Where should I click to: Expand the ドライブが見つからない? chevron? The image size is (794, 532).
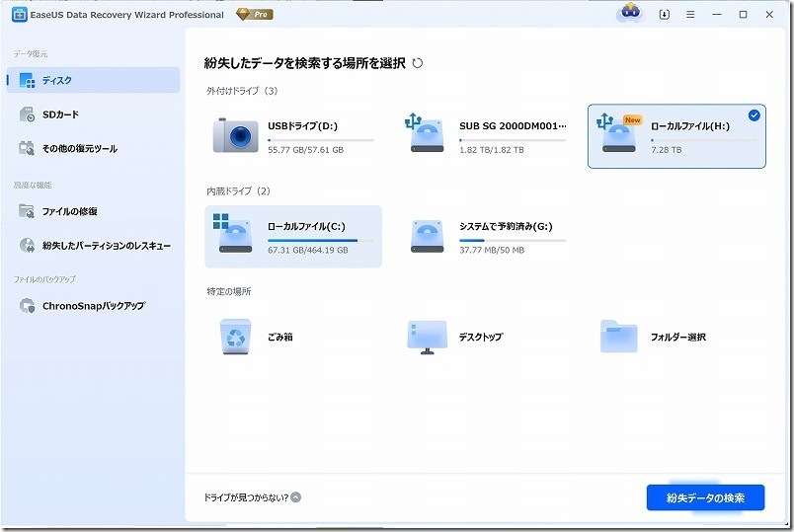coord(295,497)
